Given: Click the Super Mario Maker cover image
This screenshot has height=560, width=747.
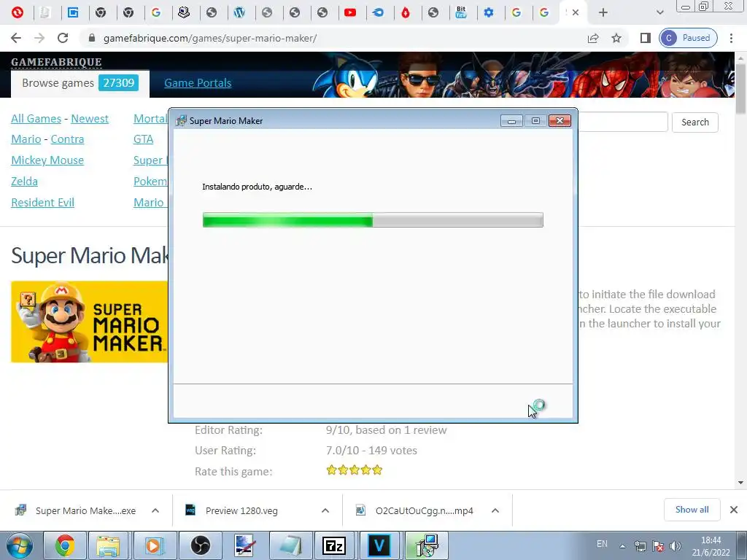Looking at the screenshot, I should [x=90, y=322].
